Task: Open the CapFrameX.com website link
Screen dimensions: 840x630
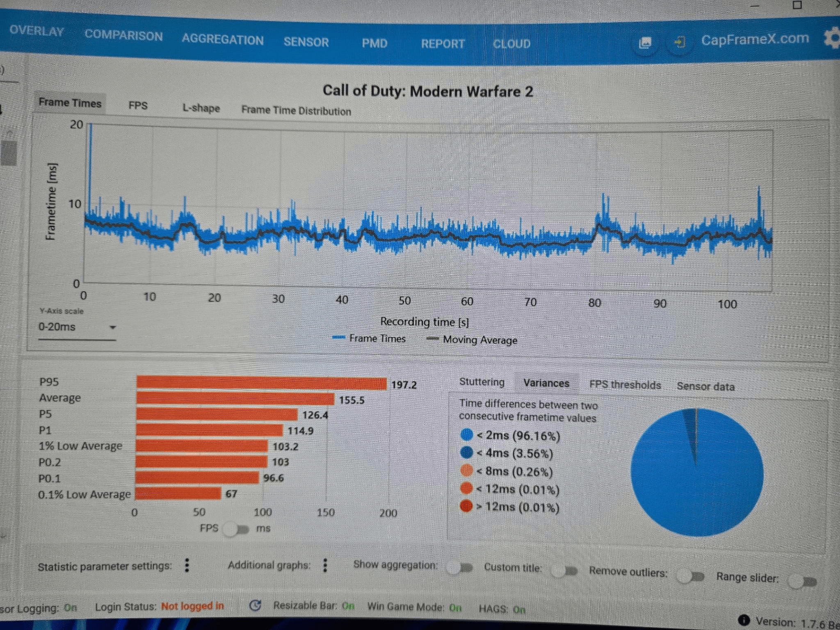Action: [755, 39]
